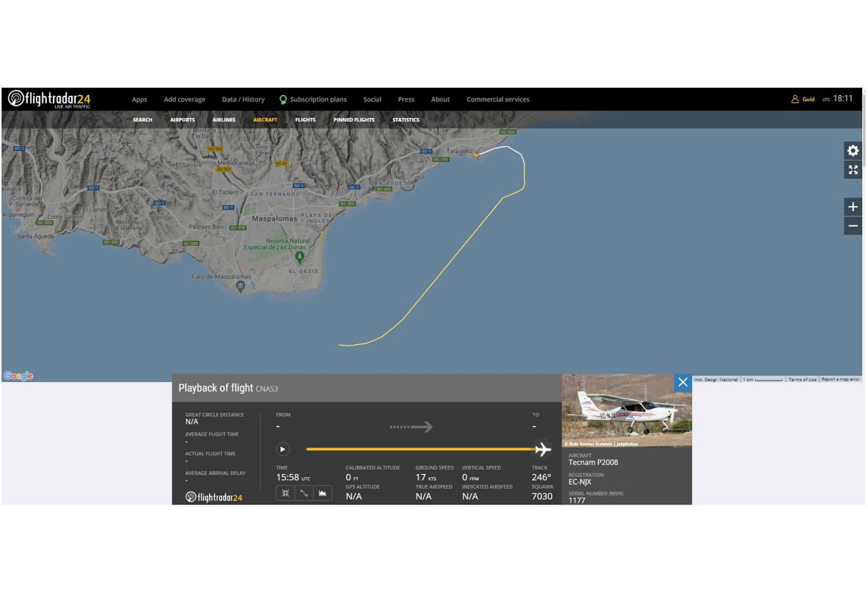The image size is (868, 614).
Task: Click the Tarajalillo map label
Action: click(x=459, y=151)
